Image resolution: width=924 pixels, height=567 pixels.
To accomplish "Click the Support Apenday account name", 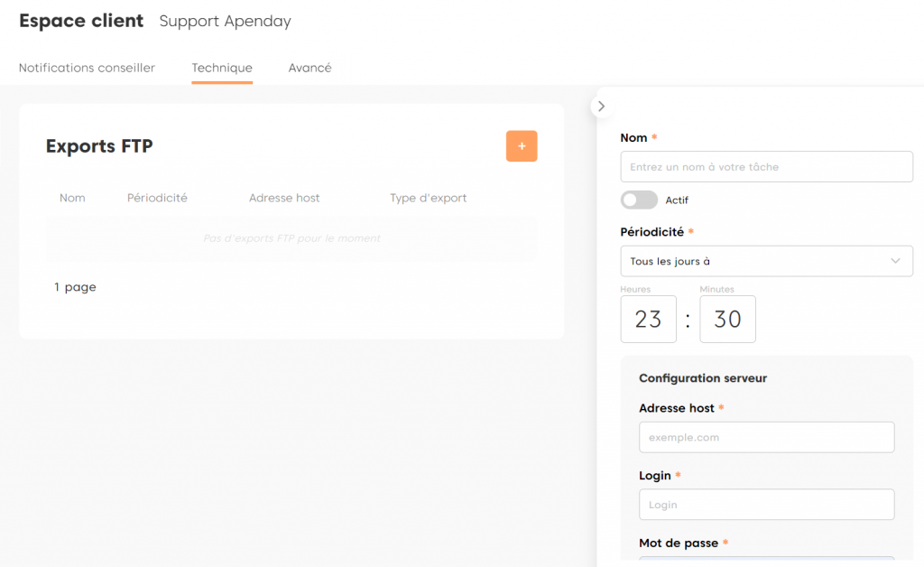I will 225,21.
